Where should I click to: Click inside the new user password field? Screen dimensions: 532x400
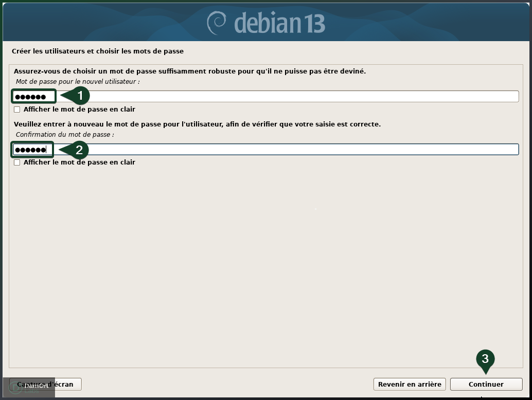point(33,96)
